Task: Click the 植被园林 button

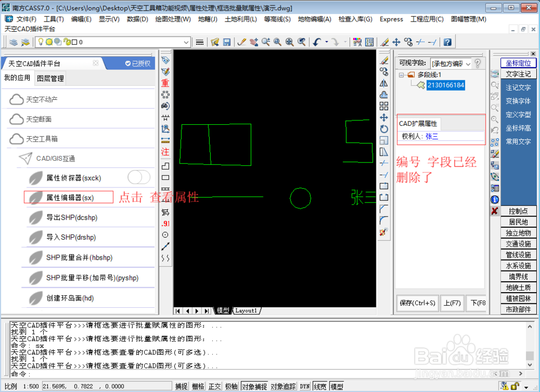Action: tap(518, 299)
